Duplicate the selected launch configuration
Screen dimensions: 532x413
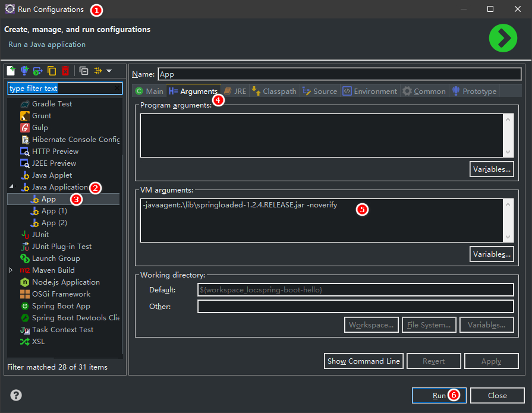52,71
